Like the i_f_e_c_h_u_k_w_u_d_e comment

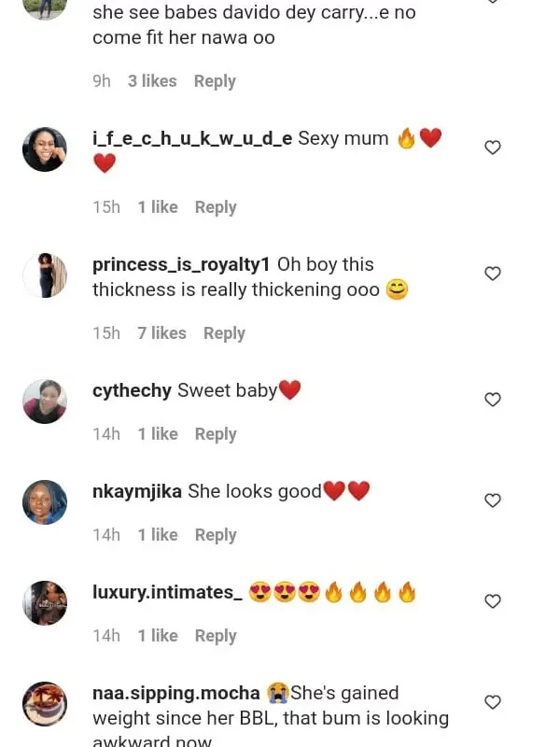493,148
